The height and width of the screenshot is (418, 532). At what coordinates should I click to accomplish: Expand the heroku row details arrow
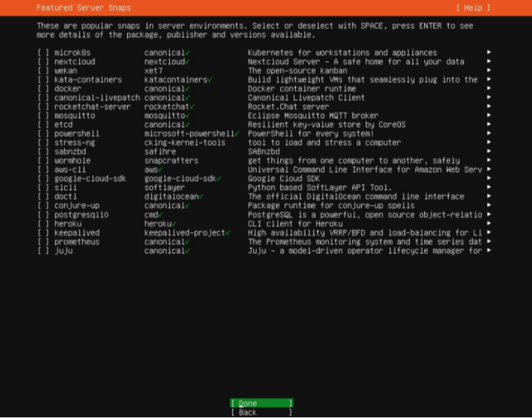click(x=489, y=224)
